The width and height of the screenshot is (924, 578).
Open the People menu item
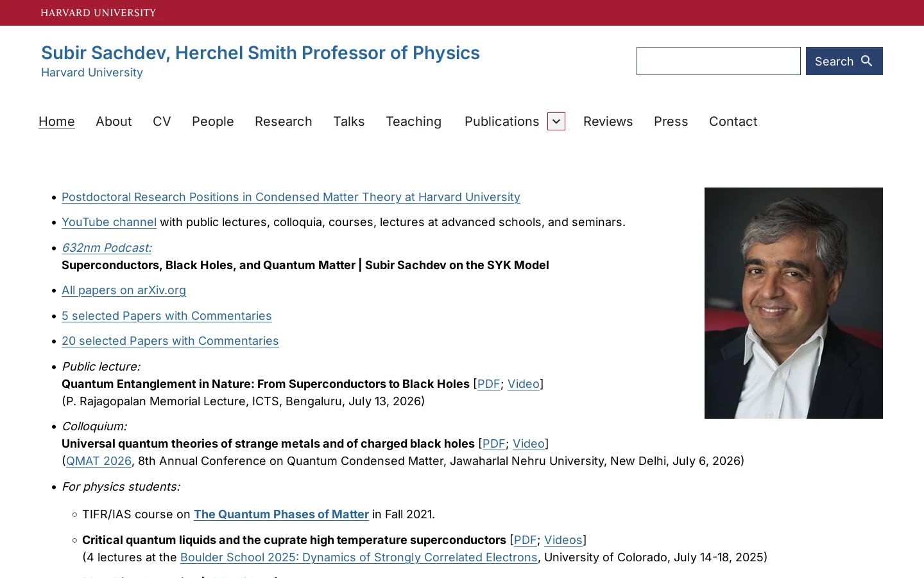pyautogui.click(x=213, y=121)
